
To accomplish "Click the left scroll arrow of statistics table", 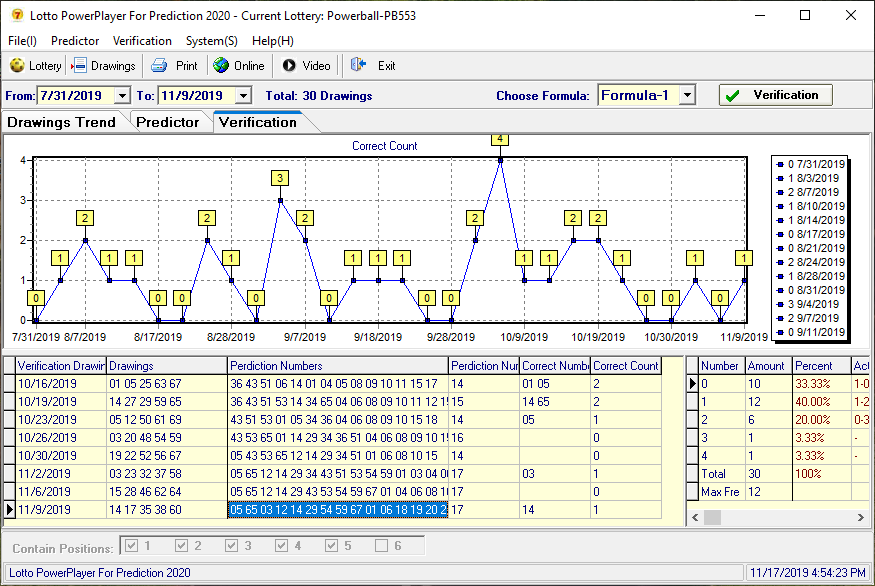I will 695,517.
